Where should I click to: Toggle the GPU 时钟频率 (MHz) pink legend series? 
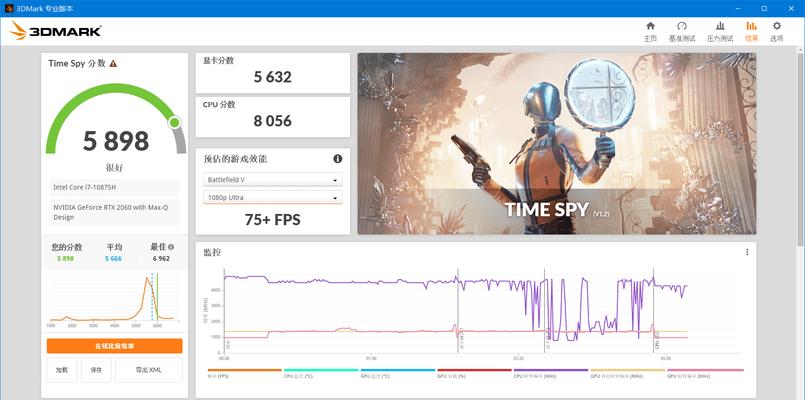[x=705, y=373]
